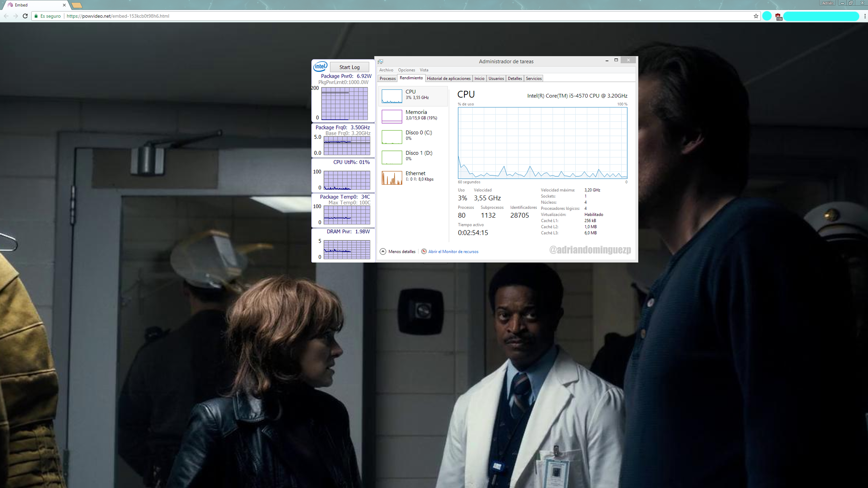This screenshot has width=868, height=488.
Task: Open the Opciones menu
Action: tap(406, 70)
